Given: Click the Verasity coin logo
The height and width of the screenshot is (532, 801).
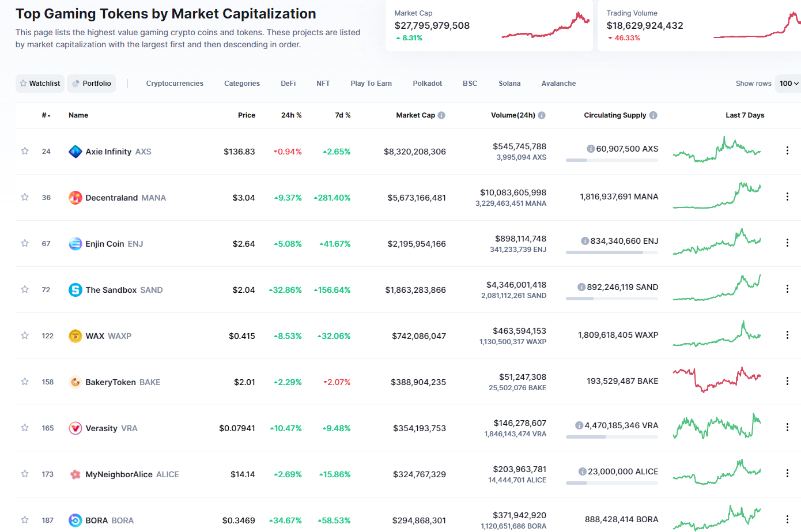Looking at the screenshot, I should click(75, 428).
